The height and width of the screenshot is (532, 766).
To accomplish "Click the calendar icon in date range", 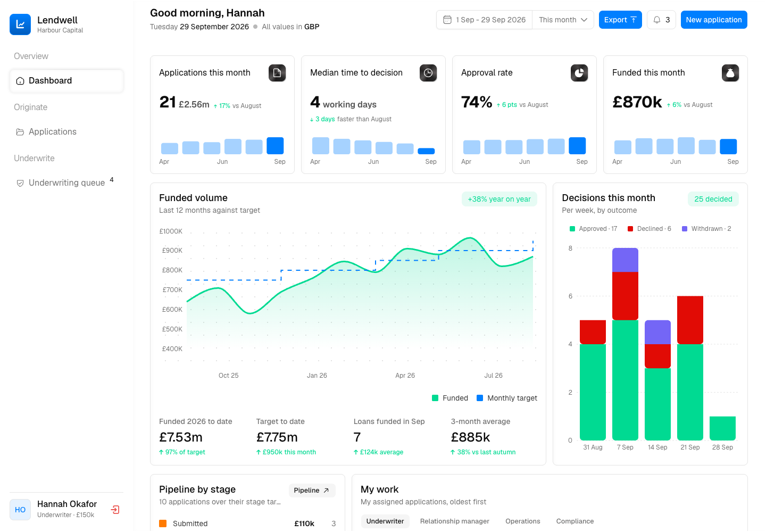I will tap(447, 20).
